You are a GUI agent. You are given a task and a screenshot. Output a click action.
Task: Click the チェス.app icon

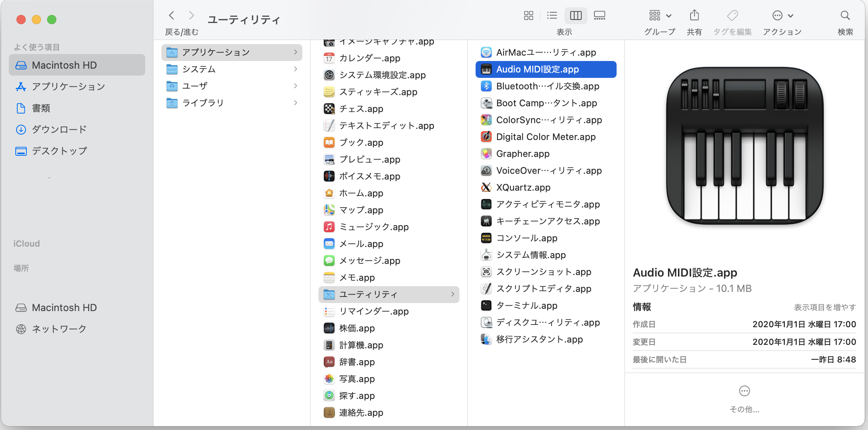click(329, 109)
